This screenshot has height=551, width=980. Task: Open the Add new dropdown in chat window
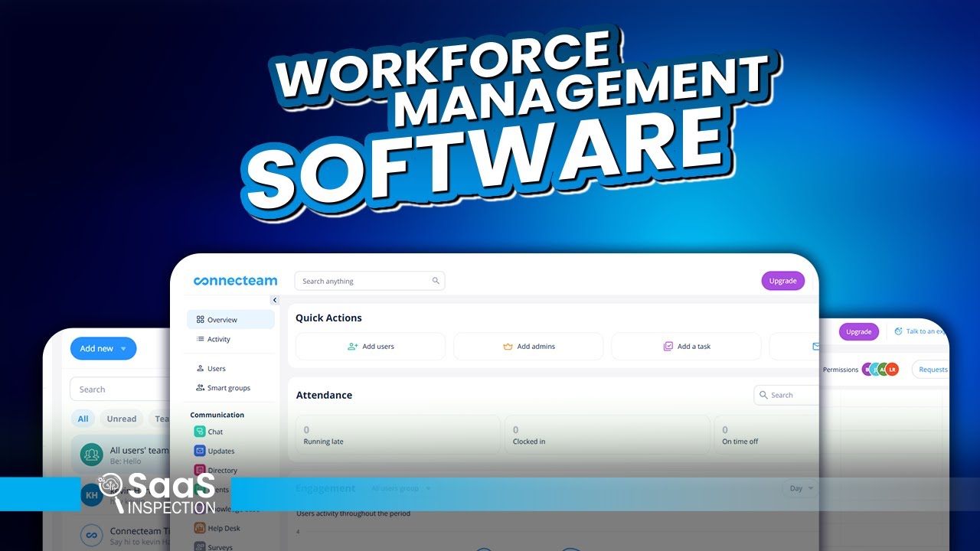tap(103, 348)
